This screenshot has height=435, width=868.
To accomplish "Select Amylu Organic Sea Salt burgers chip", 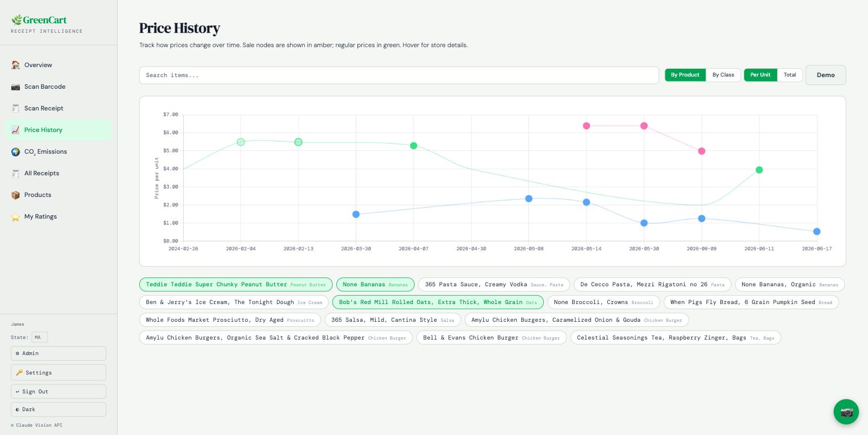I will [276, 338].
